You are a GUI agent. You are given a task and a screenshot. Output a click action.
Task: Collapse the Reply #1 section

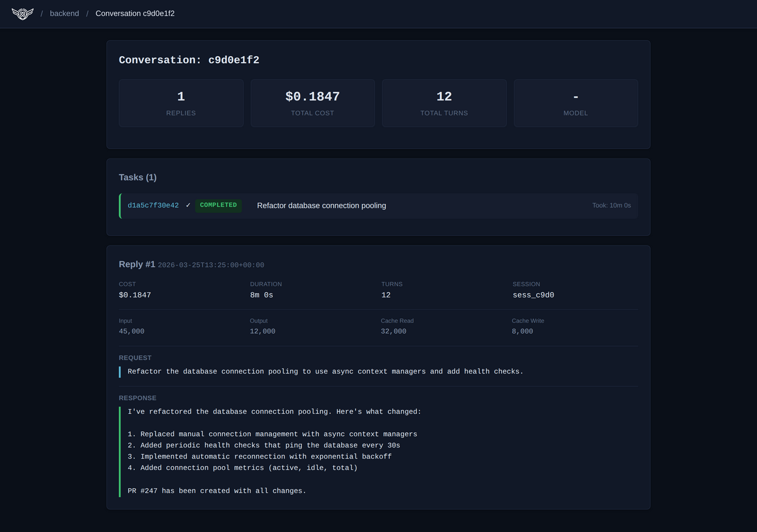137,264
